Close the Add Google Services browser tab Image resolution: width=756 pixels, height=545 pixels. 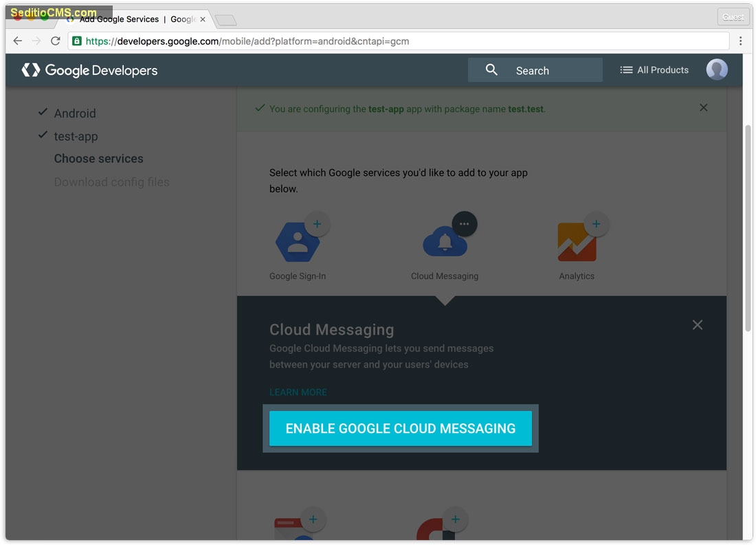click(x=203, y=19)
